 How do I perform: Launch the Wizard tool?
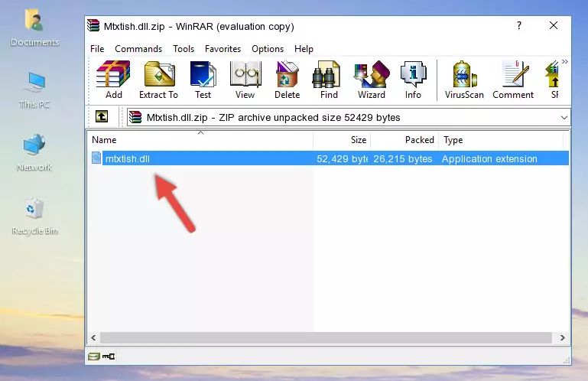(372, 80)
